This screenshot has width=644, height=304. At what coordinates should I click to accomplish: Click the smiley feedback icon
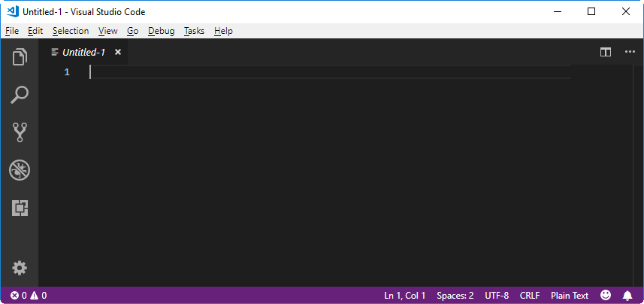point(606,296)
